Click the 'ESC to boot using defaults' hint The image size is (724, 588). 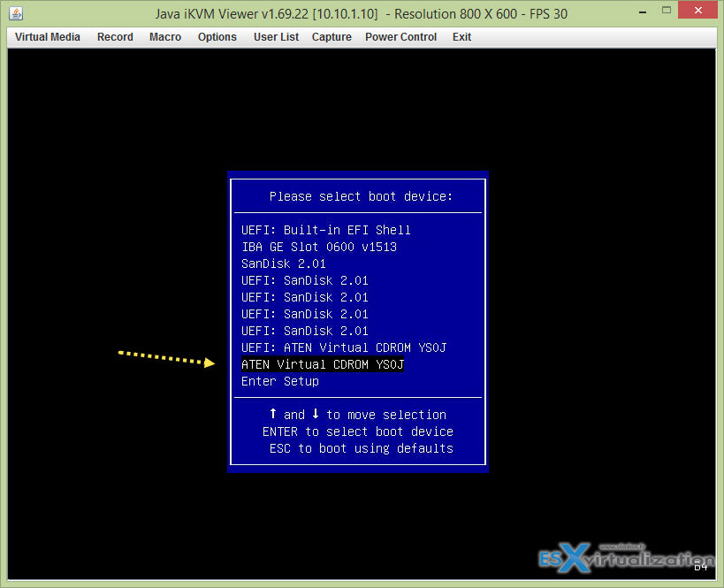[361, 448]
